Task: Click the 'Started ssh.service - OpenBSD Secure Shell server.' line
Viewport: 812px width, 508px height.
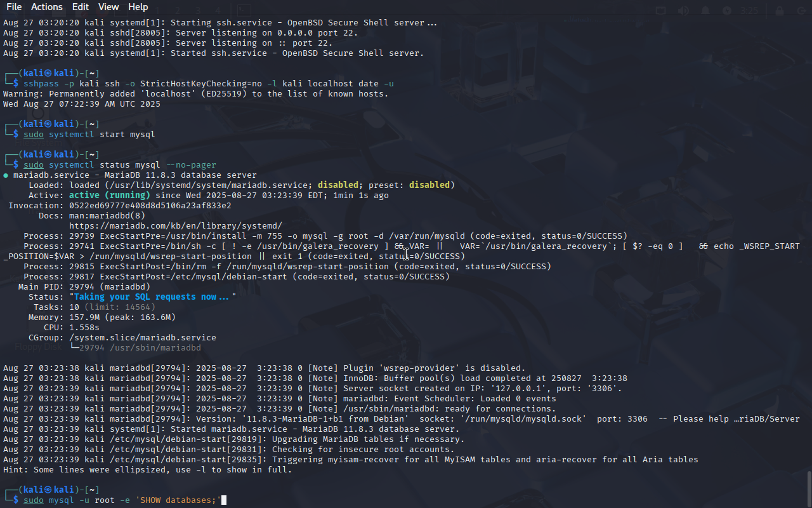Action: point(214,53)
